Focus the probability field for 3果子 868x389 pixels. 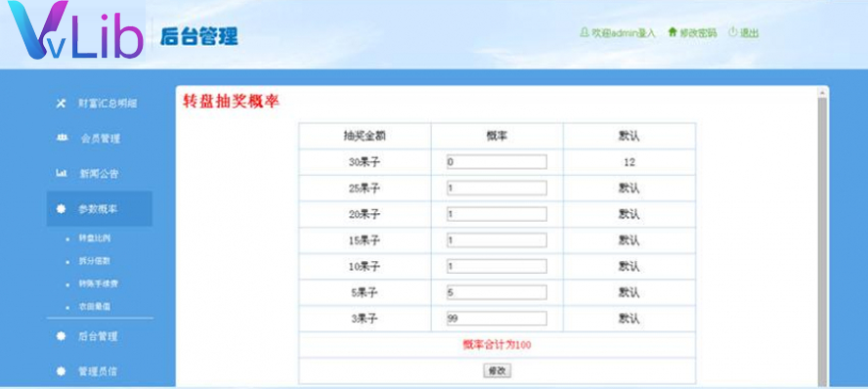497,319
